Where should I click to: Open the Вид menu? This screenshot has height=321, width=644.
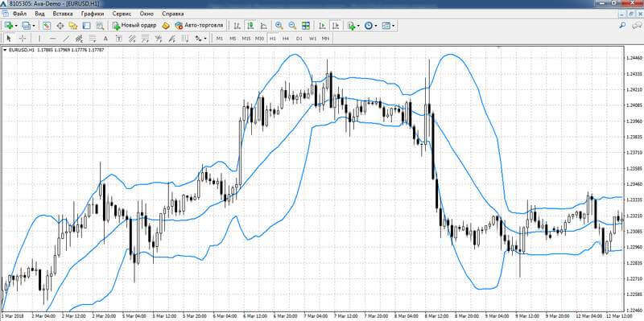(x=39, y=14)
